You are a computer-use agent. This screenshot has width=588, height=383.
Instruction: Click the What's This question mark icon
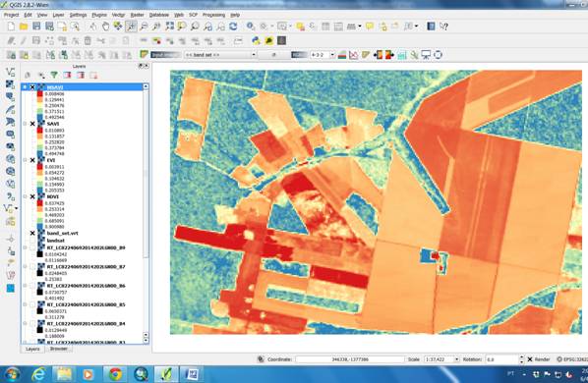coord(443,27)
